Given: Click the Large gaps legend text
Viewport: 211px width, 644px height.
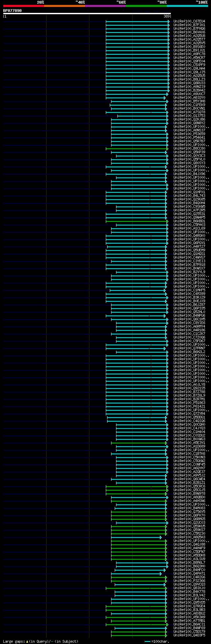Looking at the screenshot, I should [x=41, y=641].
